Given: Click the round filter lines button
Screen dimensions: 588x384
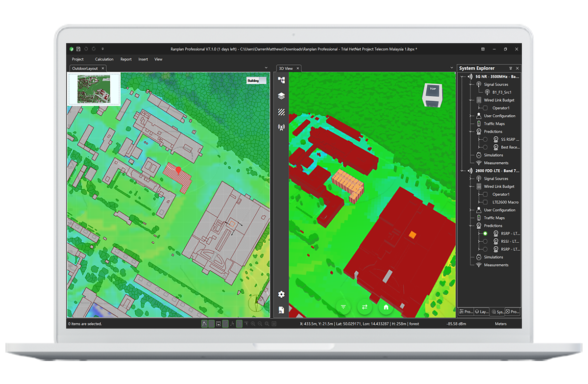Looking at the screenshot, I should (343, 307).
